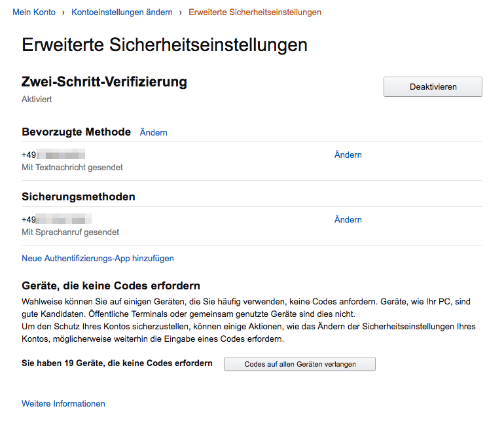Click the Aktiviert status text
The height and width of the screenshot is (421, 504).
[37, 100]
